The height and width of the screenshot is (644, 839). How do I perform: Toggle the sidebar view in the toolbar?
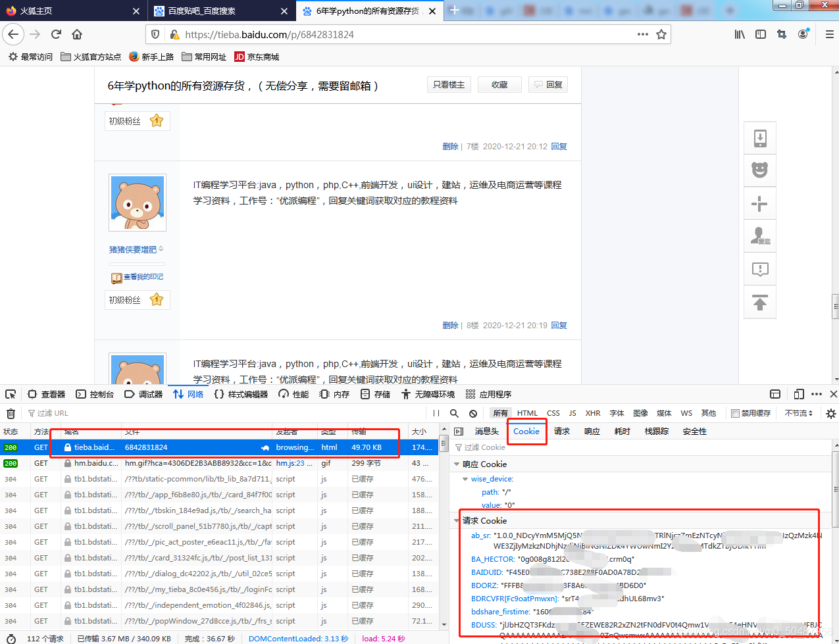coord(760,34)
